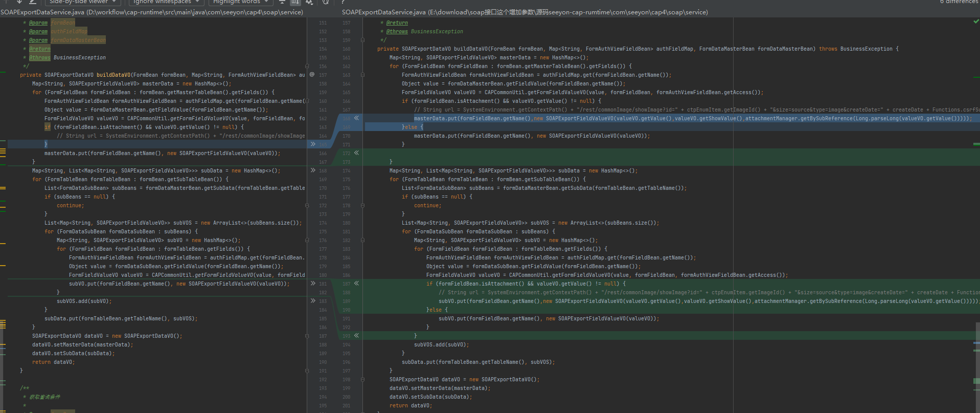
Task: Accept right change at line 168 into left
Action: [x=356, y=118]
